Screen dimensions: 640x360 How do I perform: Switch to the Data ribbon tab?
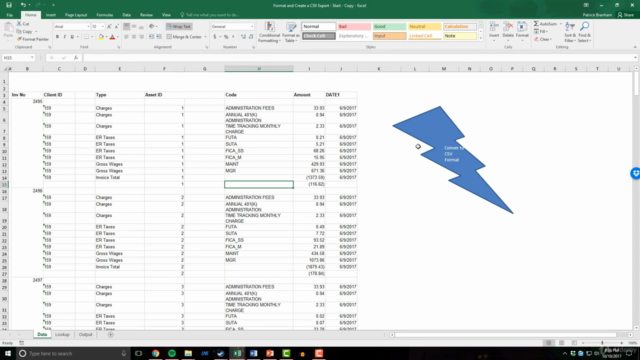point(127,15)
